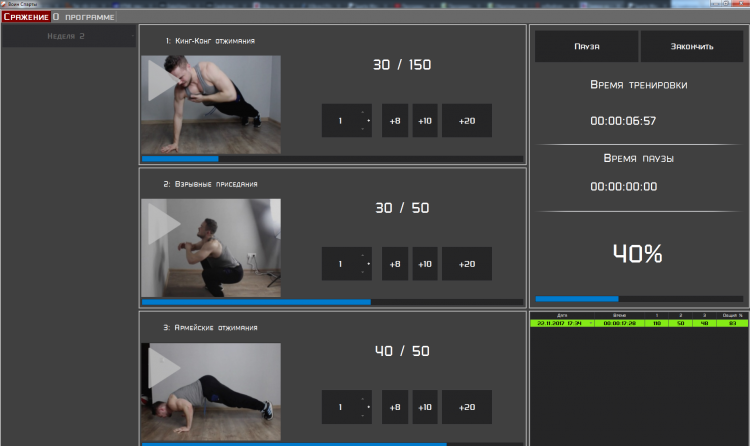
Task: Add +20 reps to explosive squats
Action: (467, 264)
